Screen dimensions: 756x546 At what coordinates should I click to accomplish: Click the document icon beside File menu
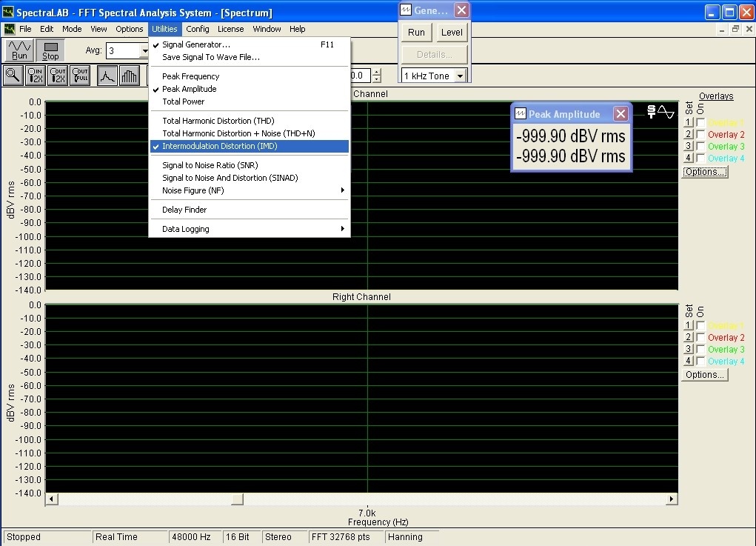(9, 29)
